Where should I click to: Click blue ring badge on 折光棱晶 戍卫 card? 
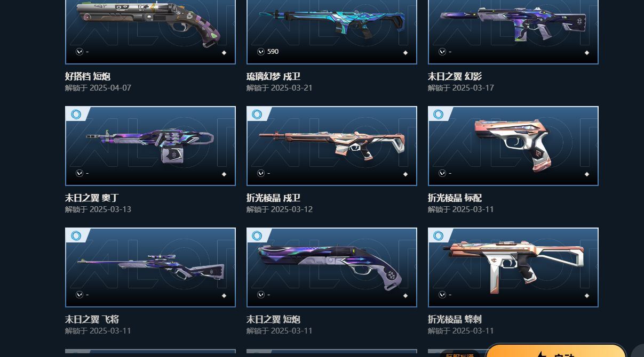pos(257,114)
